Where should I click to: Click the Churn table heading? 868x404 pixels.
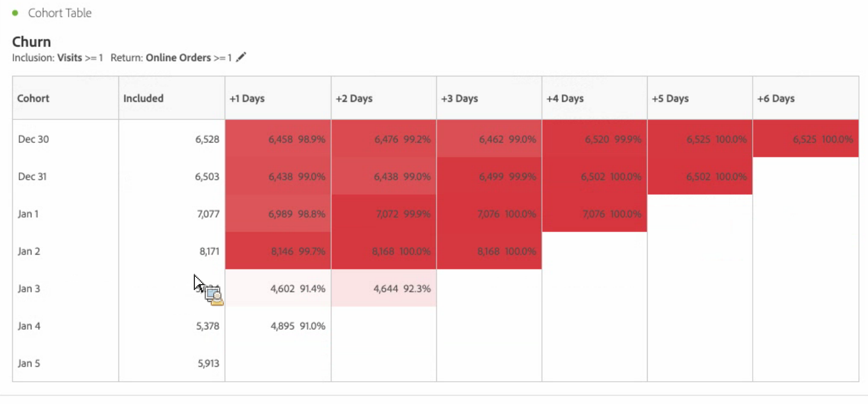pyautogui.click(x=31, y=42)
